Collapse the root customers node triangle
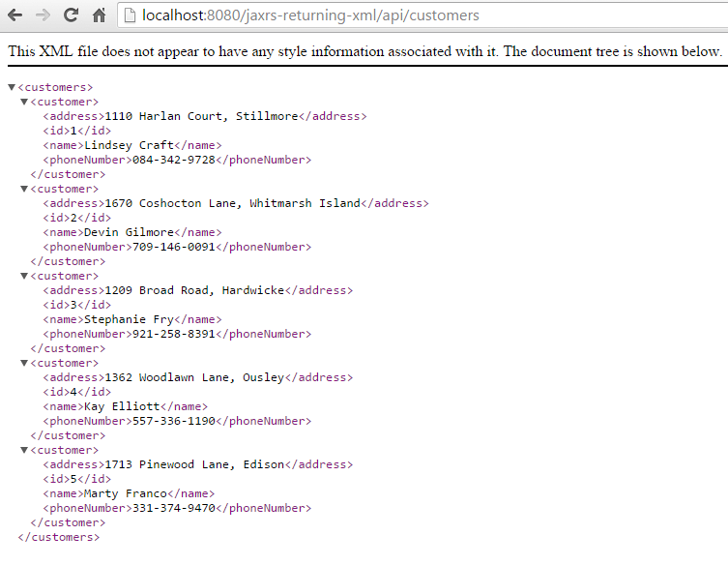 pos(12,87)
